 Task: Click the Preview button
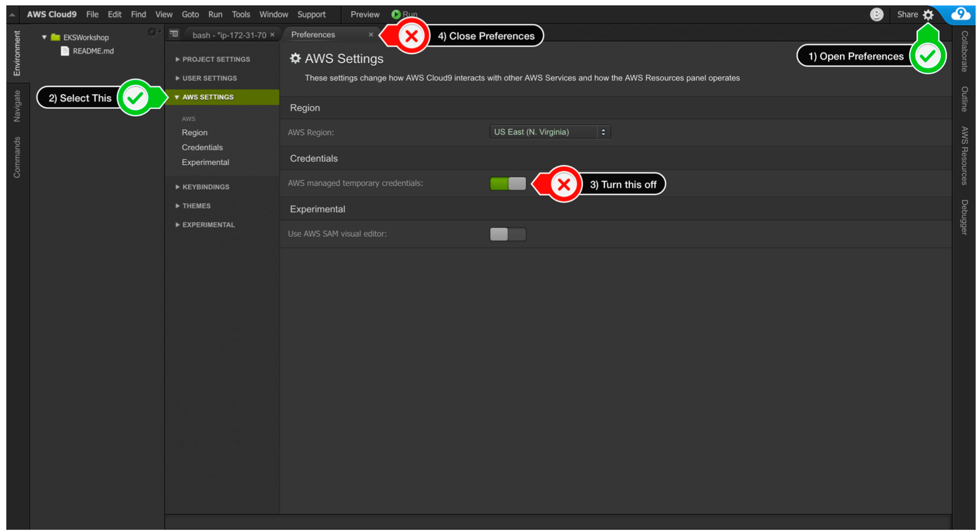tap(365, 14)
